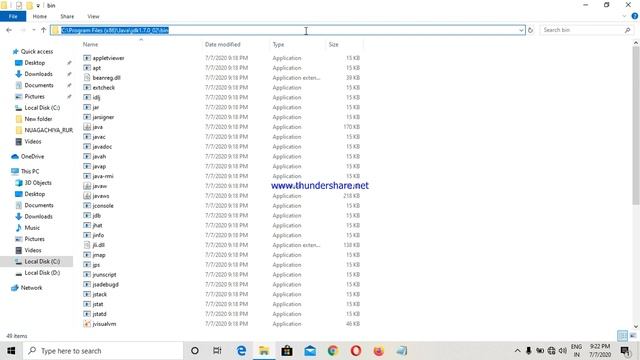Select the java application icon

[87, 127]
